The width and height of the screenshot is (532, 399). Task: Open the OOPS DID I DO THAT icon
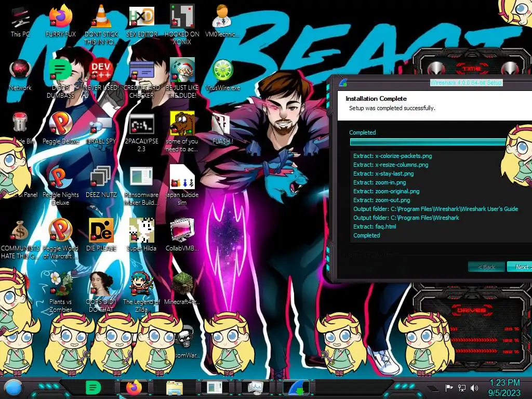pos(101,292)
